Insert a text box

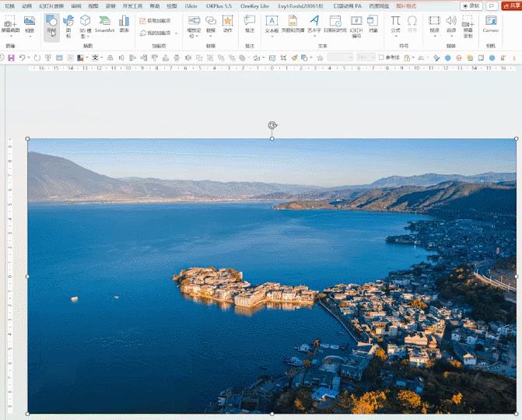(x=272, y=24)
